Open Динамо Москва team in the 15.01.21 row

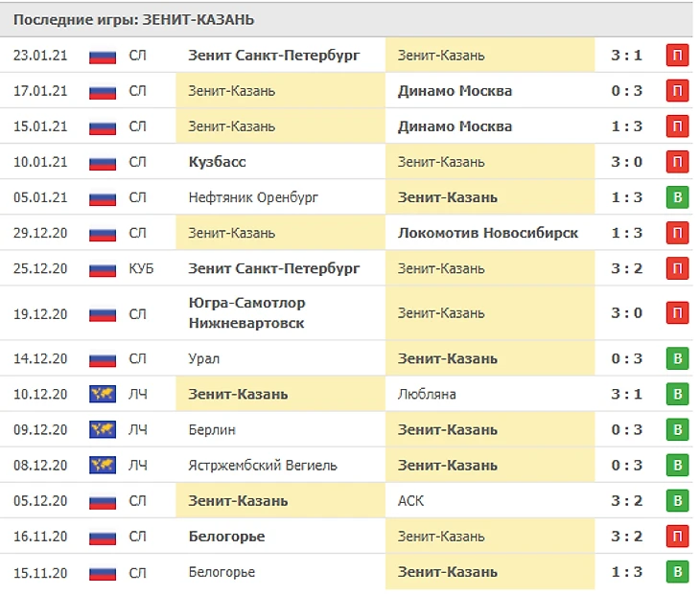click(x=455, y=126)
